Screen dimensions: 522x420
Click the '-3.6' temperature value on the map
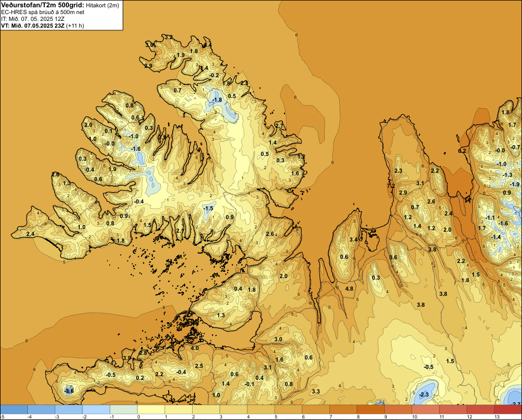(69, 391)
